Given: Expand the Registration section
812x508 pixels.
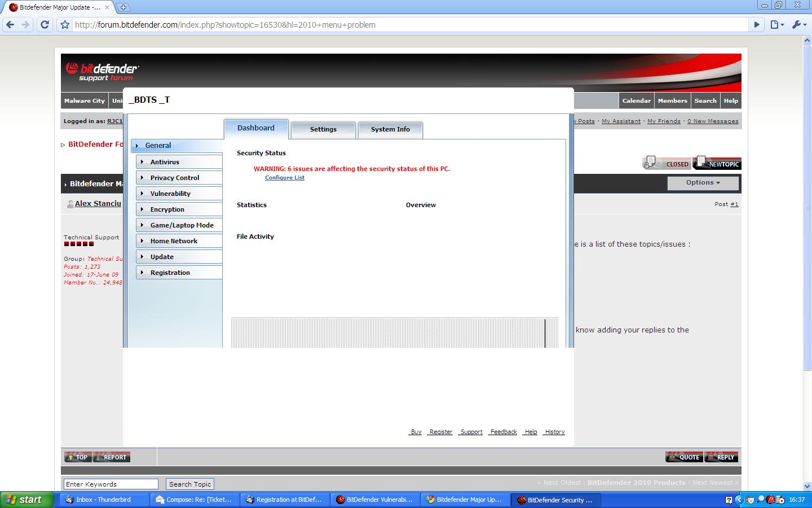Looking at the screenshot, I should click(x=179, y=273).
